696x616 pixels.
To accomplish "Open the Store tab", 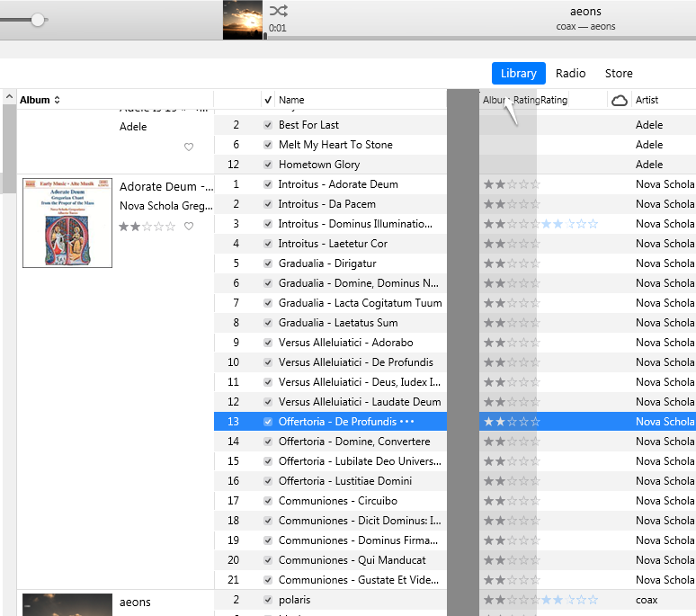I will tap(619, 74).
